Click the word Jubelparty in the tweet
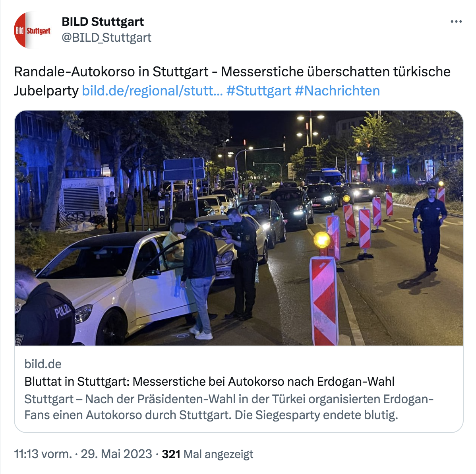The image size is (476, 474). click(x=46, y=91)
